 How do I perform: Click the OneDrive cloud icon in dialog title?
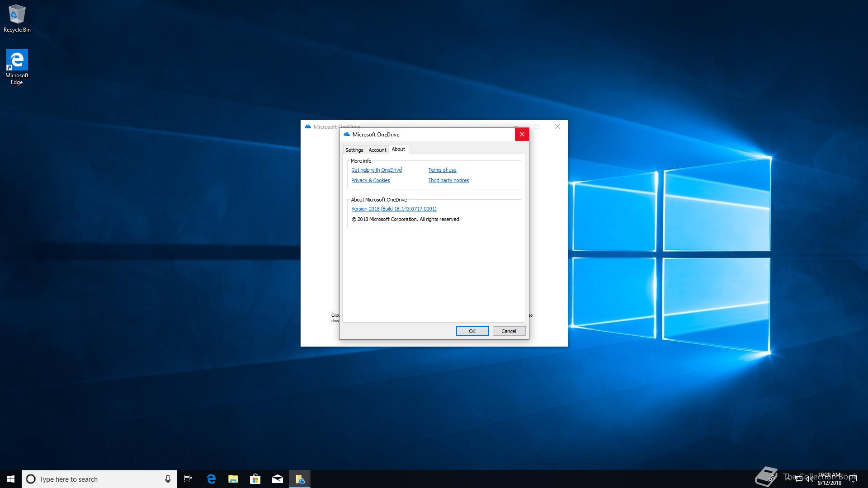pyautogui.click(x=347, y=134)
